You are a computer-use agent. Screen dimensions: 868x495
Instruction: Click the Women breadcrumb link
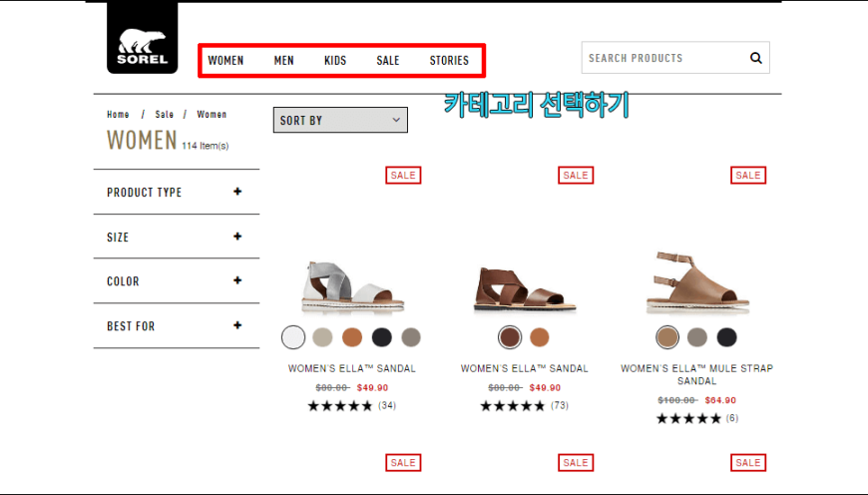tap(212, 114)
